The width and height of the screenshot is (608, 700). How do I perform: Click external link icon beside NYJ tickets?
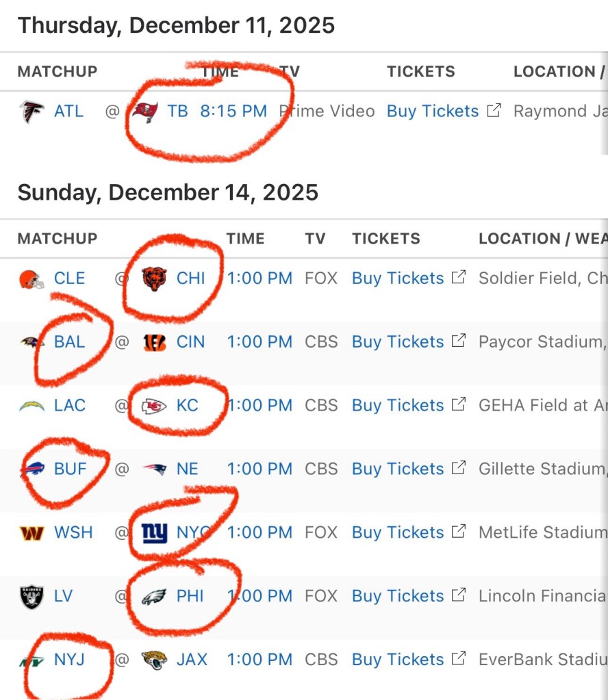(459, 659)
